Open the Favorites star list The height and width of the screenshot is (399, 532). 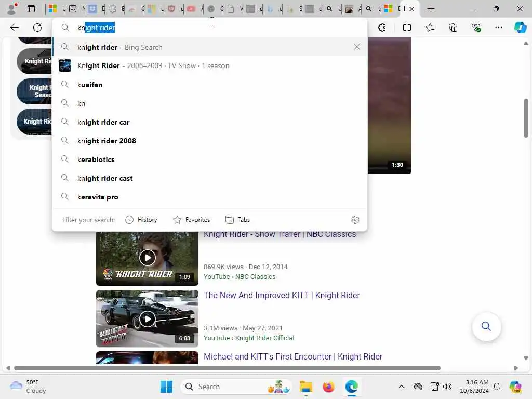click(430, 28)
